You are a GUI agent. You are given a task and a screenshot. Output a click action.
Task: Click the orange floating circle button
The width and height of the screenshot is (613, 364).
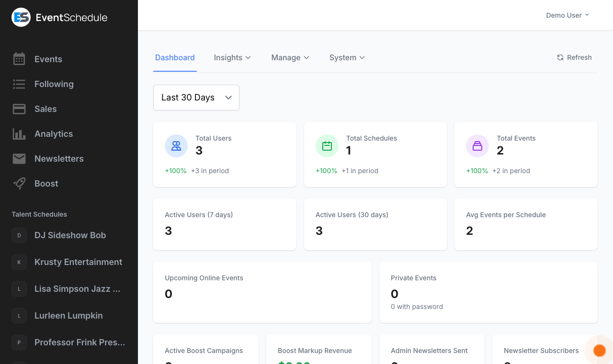600,351
